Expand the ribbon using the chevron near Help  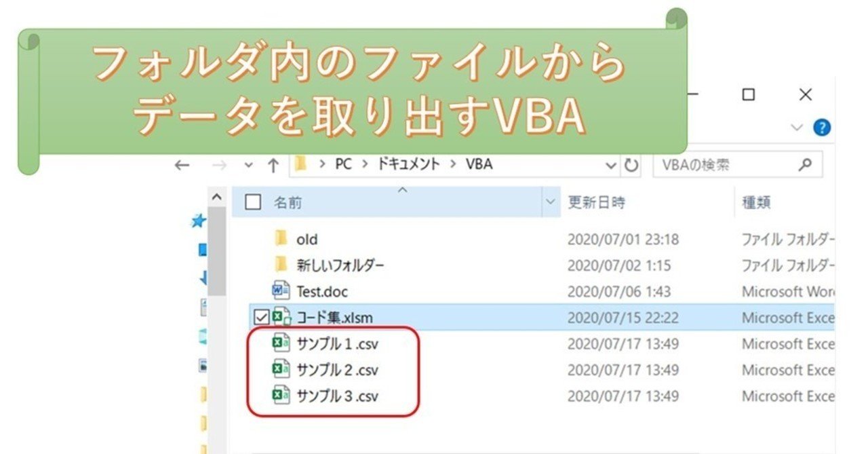click(795, 128)
